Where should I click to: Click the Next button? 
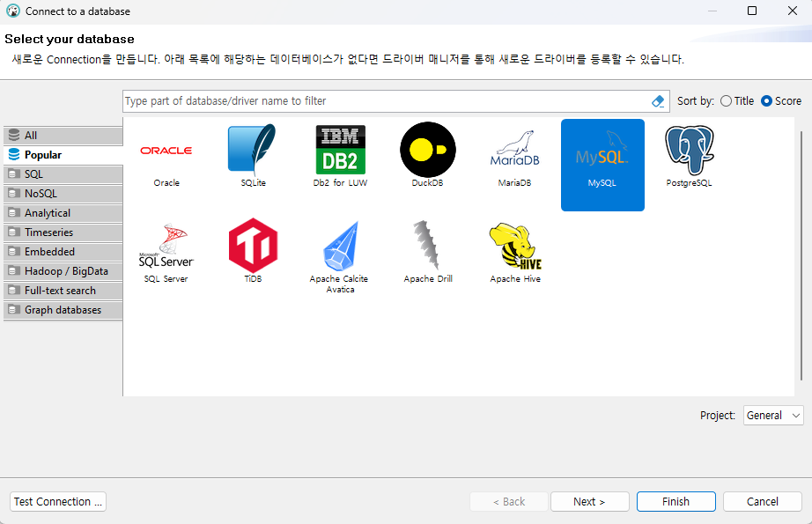(x=590, y=502)
